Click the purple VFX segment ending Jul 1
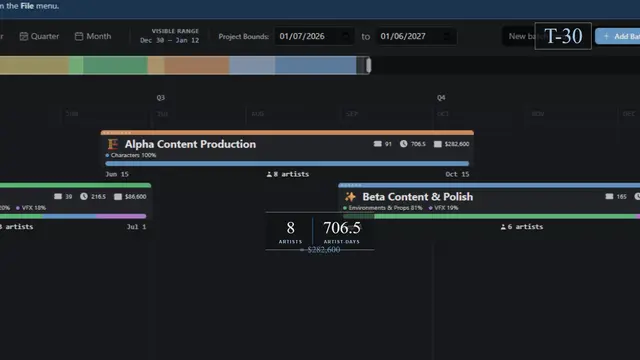This screenshot has height=360, width=640. point(121,216)
